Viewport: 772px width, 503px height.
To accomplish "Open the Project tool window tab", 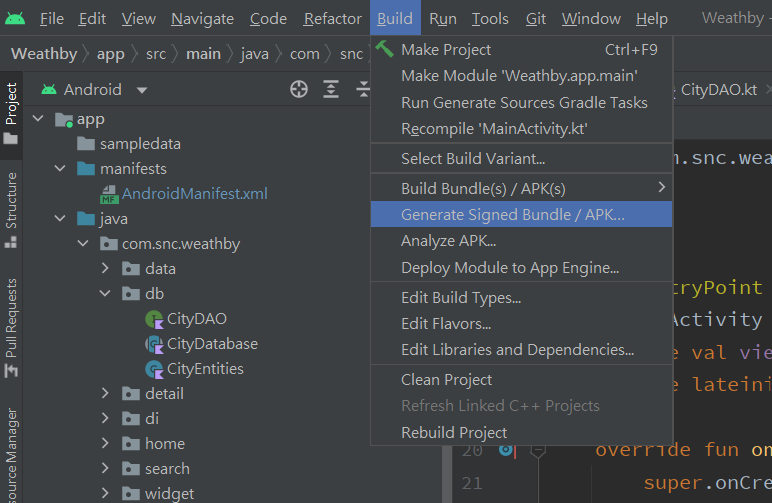I will click(x=11, y=113).
